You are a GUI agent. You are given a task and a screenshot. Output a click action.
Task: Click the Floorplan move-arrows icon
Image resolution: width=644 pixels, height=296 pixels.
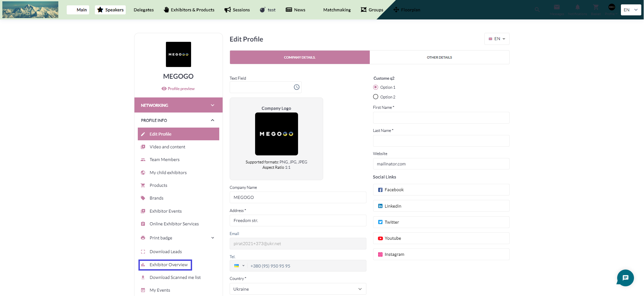(x=396, y=10)
